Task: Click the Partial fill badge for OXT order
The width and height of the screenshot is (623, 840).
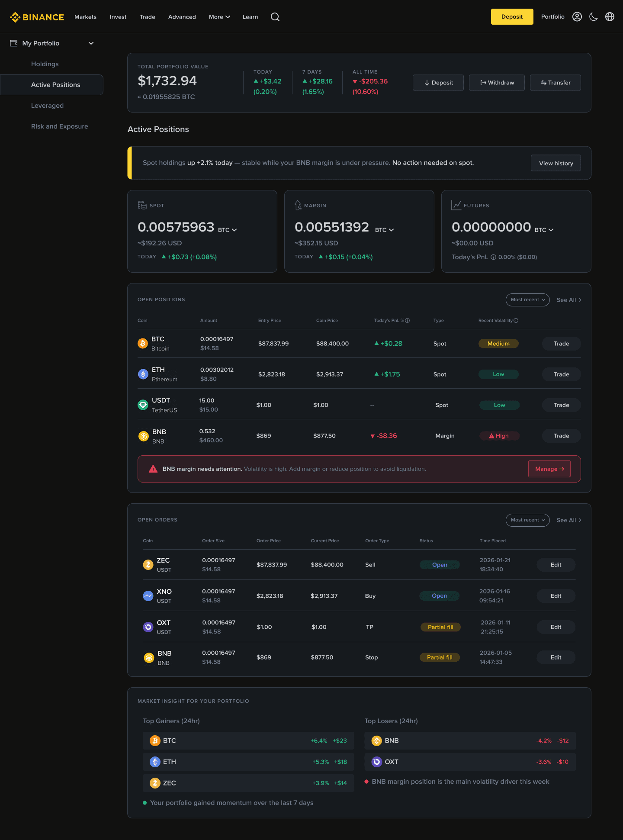Action: 440,627
